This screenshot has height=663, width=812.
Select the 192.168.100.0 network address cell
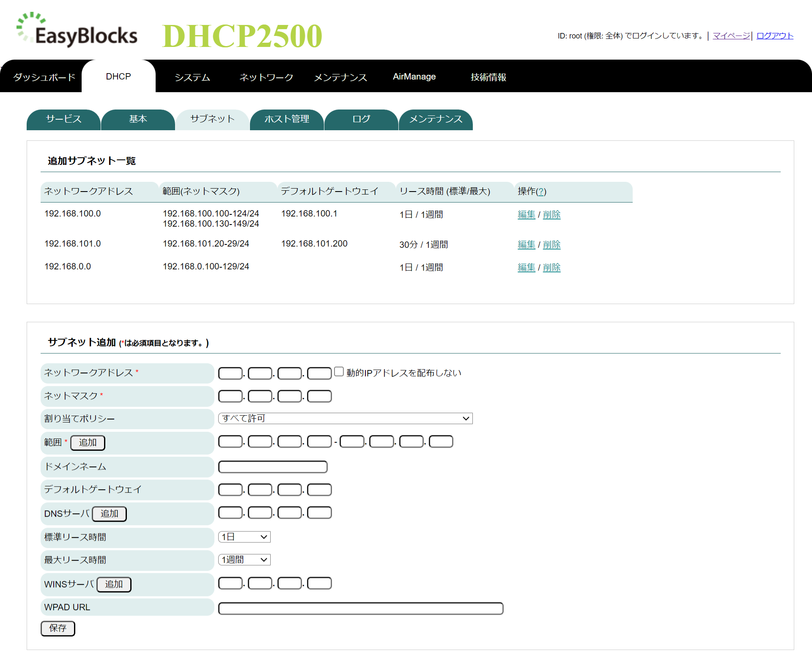point(73,214)
